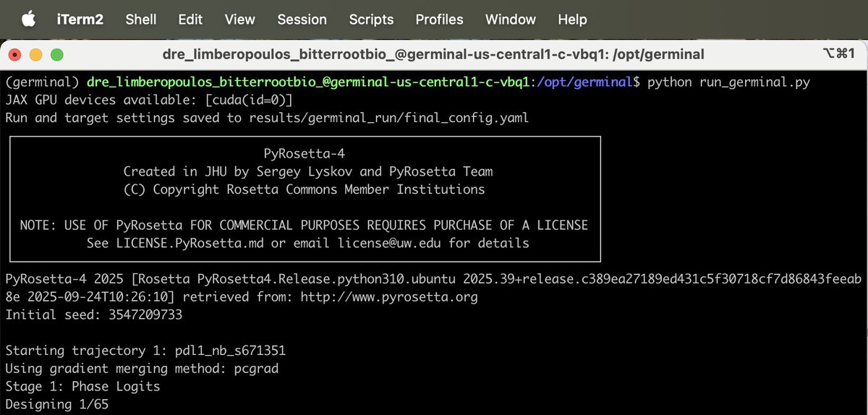Open the Session menu
The height and width of the screenshot is (415, 868).
click(x=302, y=20)
